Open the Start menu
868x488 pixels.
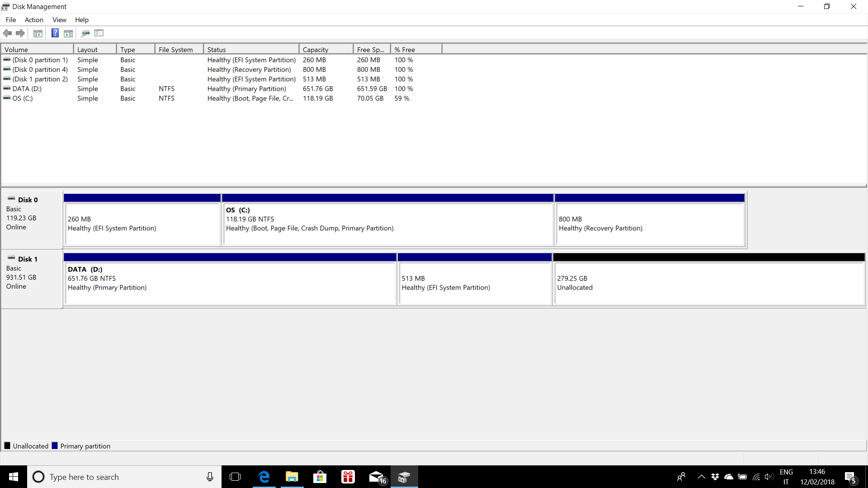coord(13,477)
